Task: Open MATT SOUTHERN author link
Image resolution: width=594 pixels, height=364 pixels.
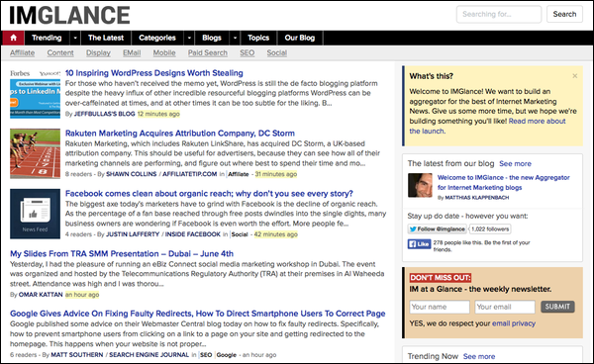Action: pos(77,355)
